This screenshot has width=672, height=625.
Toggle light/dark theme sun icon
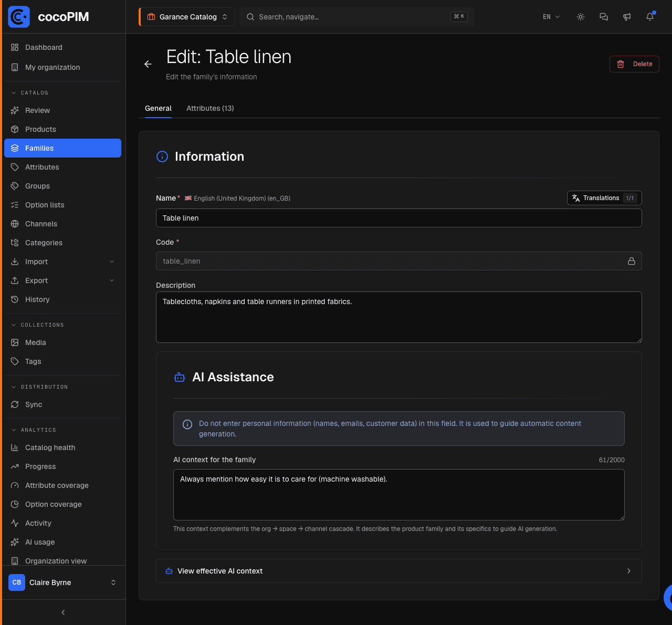point(581,17)
